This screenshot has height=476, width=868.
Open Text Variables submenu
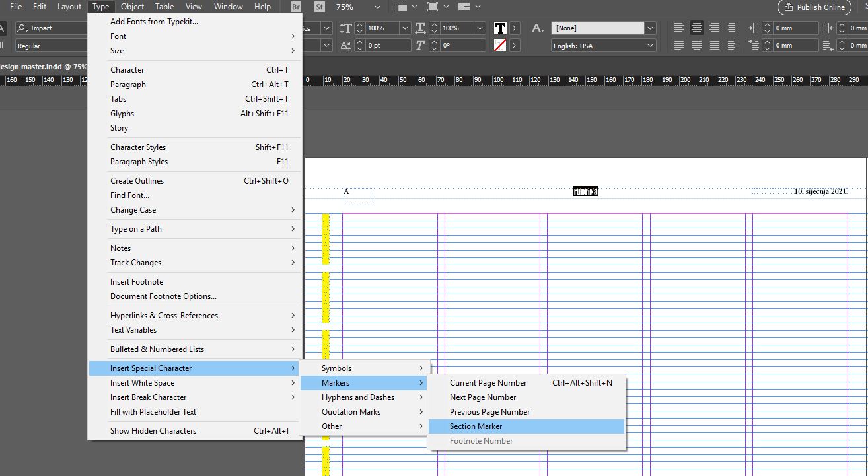[195, 330]
